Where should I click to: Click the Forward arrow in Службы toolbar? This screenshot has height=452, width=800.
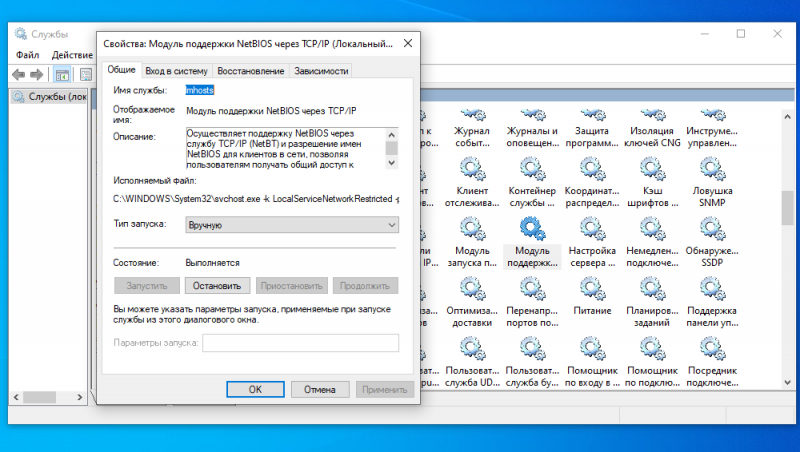coord(36,75)
